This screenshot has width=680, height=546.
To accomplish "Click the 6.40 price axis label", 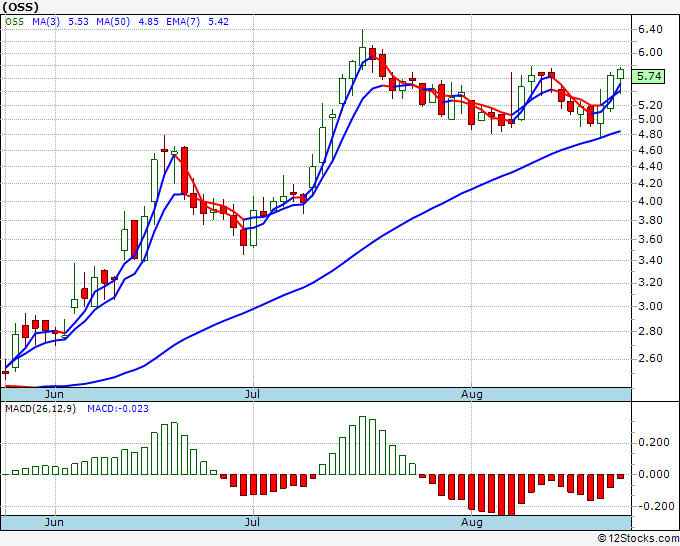I will (x=650, y=29).
